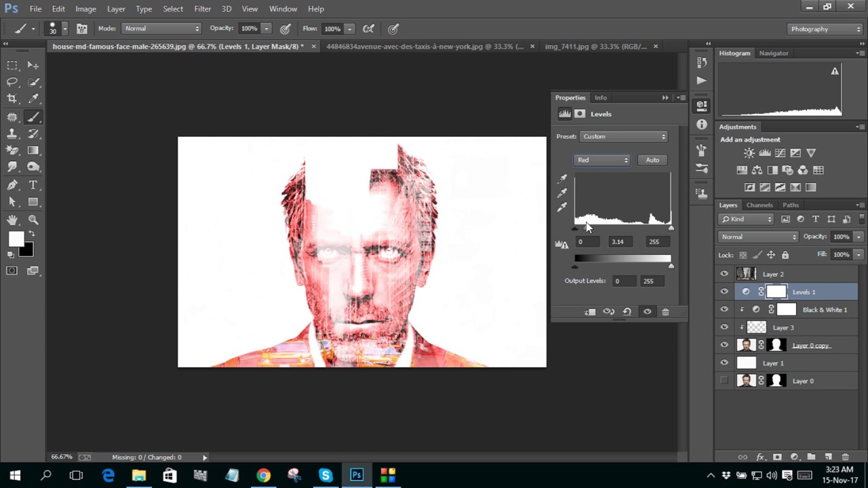Toggle airbrush-style build-up in options bar
The width and height of the screenshot is (868, 488).
point(368,28)
